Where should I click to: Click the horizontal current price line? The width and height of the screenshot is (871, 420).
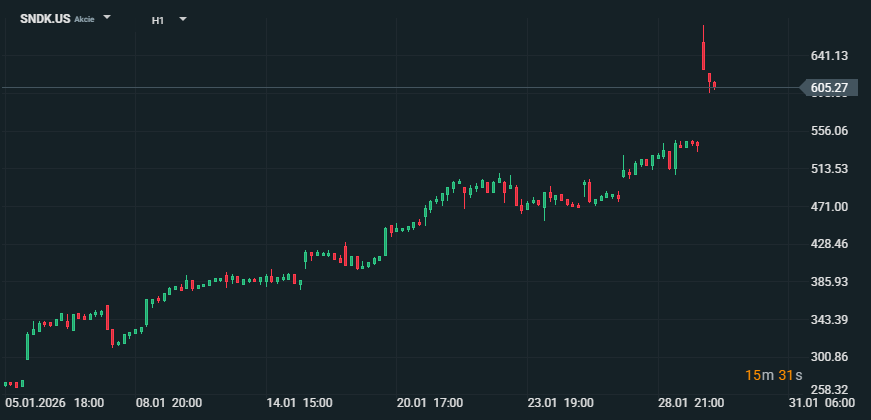click(400, 88)
